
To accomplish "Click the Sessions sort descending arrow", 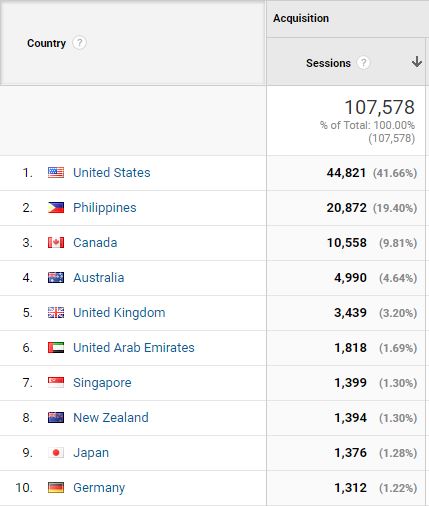I will (x=416, y=62).
